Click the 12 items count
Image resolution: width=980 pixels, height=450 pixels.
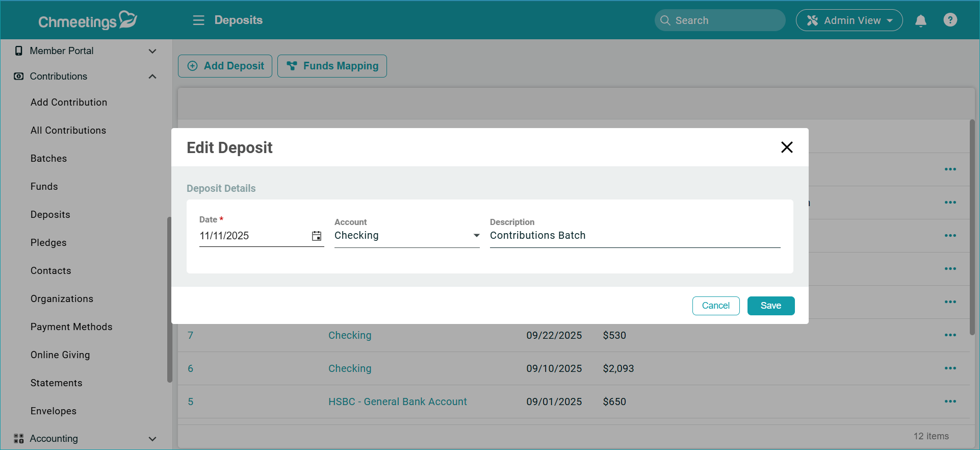point(931,436)
